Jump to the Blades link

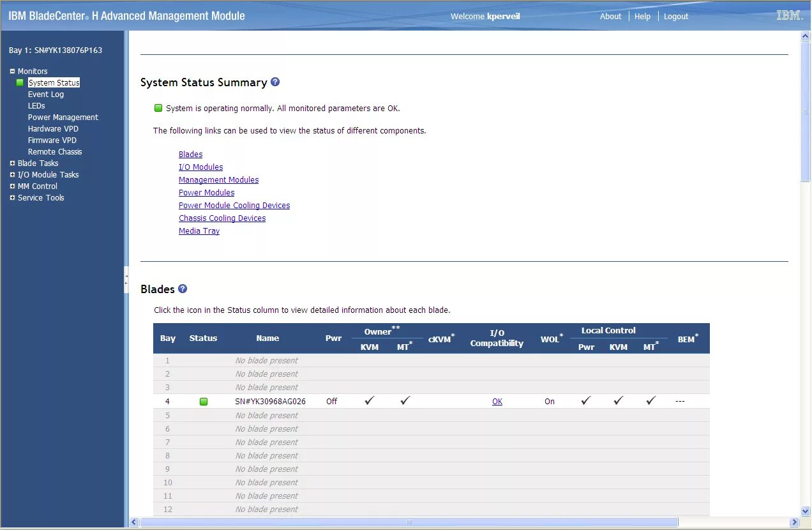pos(191,155)
